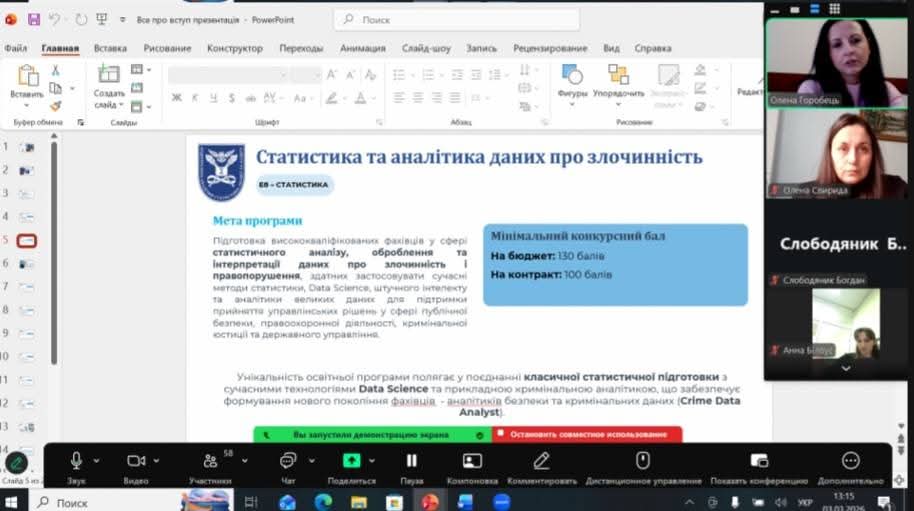Click the Zoom microphone Звук icon
This screenshot has width=914, height=511.
[76, 460]
